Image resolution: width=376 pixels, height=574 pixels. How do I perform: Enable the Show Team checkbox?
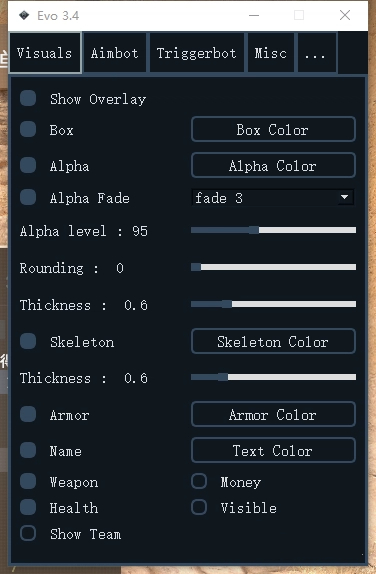(x=28, y=533)
